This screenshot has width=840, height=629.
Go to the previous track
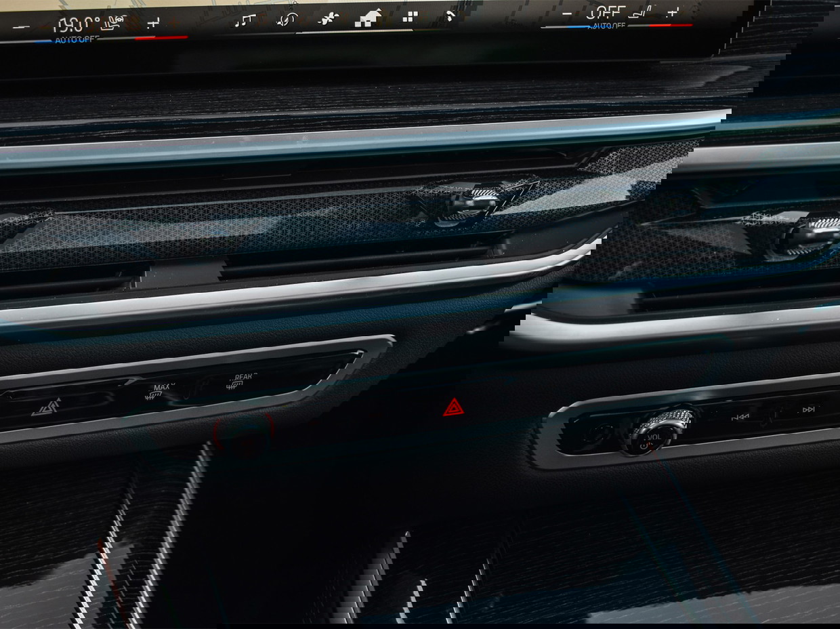(x=738, y=417)
